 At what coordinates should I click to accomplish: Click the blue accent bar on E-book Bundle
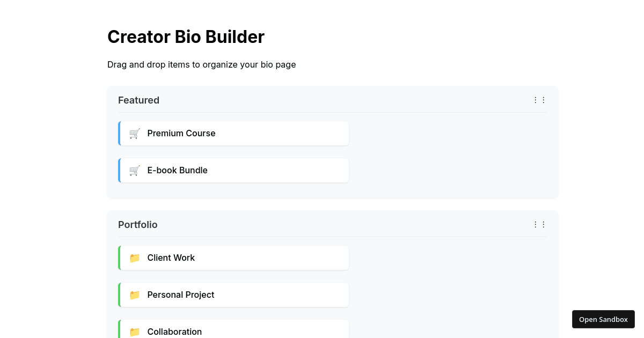(x=119, y=171)
